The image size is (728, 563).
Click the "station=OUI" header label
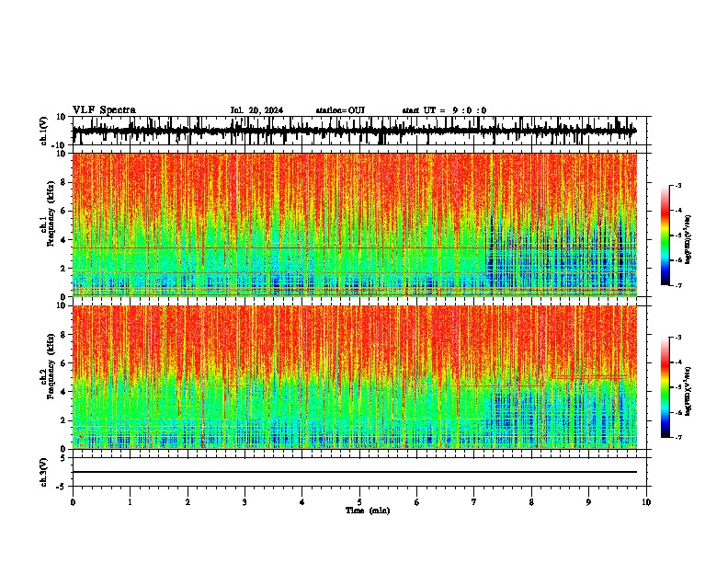pyautogui.click(x=340, y=110)
